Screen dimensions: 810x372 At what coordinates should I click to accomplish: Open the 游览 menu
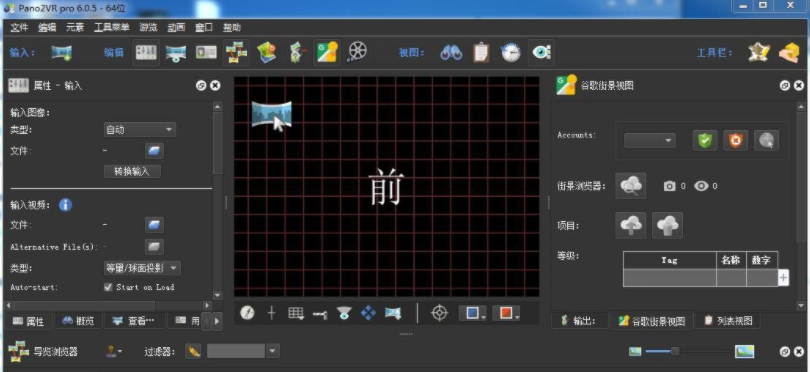coord(149,27)
